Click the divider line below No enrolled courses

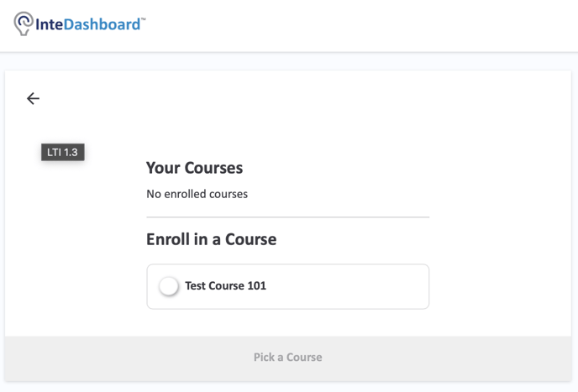pos(288,217)
